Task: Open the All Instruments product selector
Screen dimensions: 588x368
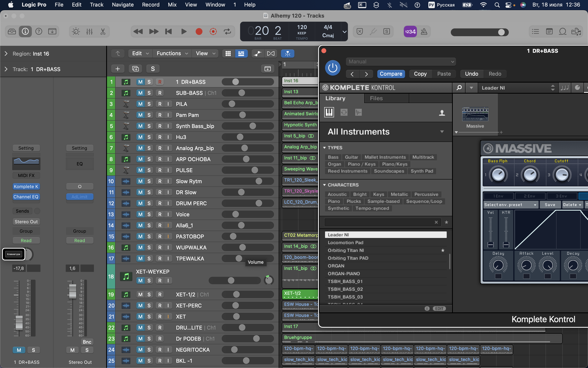Action: coord(386,132)
